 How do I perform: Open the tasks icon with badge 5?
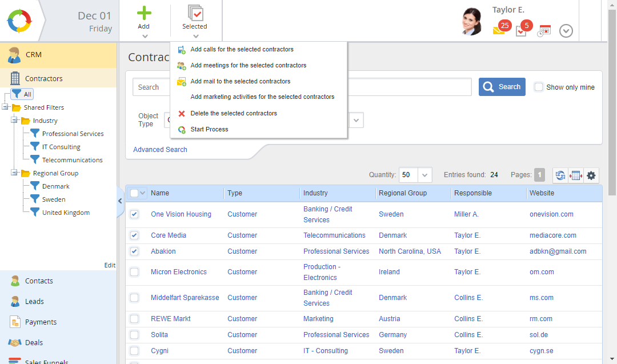(x=521, y=31)
